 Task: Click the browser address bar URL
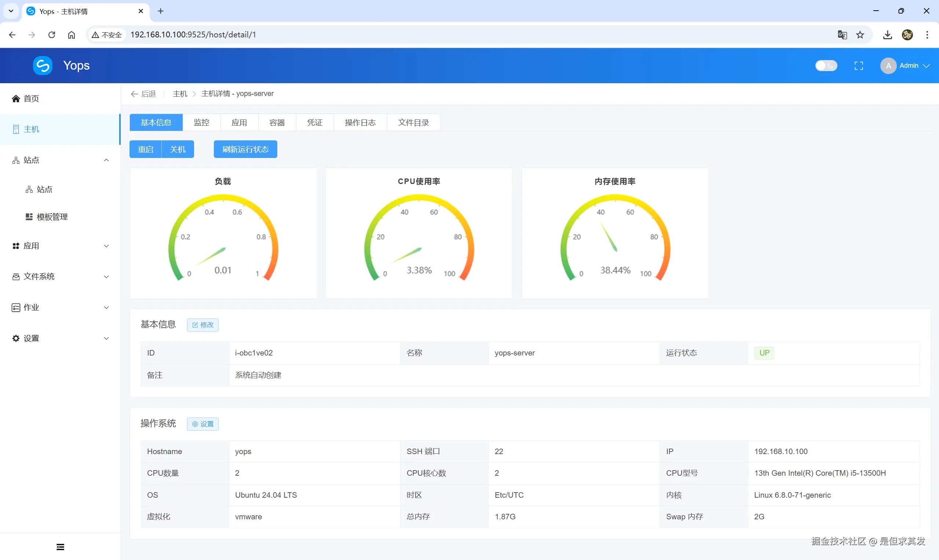193,35
